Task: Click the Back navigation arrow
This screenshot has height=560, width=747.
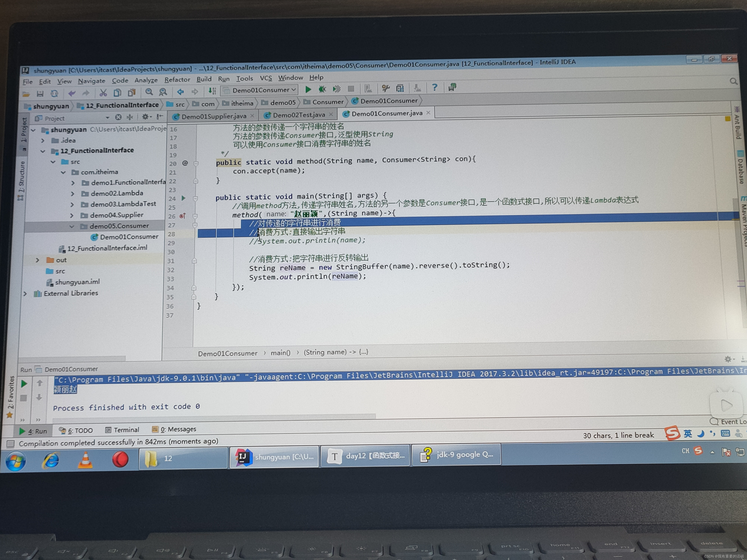Action: (180, 91)
